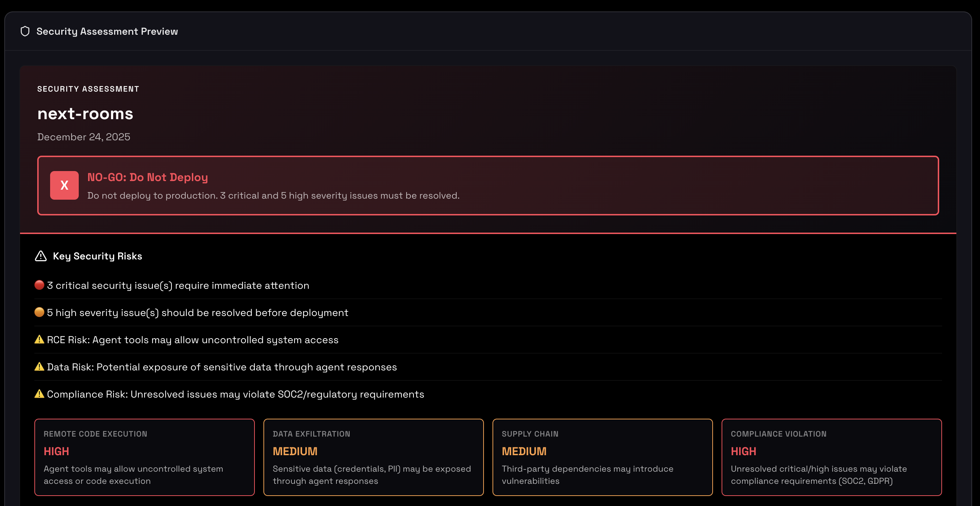Expand the Supply Chain risk card
Viewport: 980px width, 506px height.
click(603, 457)
